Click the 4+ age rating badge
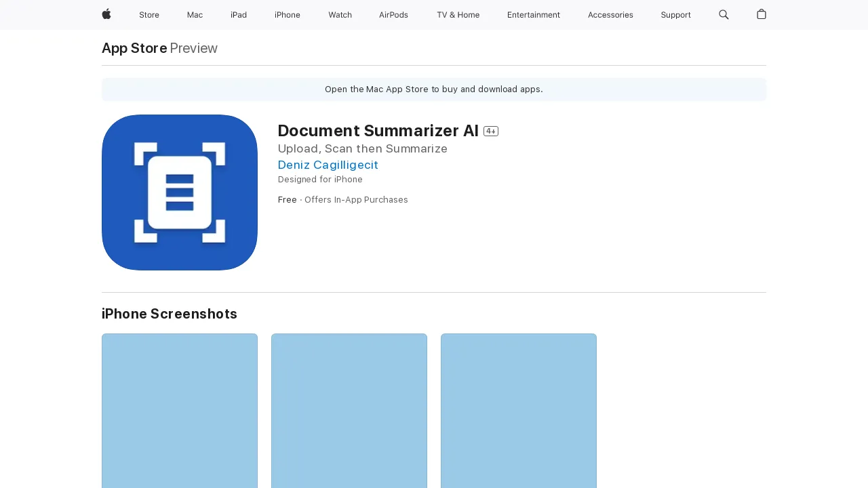This screenshot has height=488, width=868. (x=490, y=131)
